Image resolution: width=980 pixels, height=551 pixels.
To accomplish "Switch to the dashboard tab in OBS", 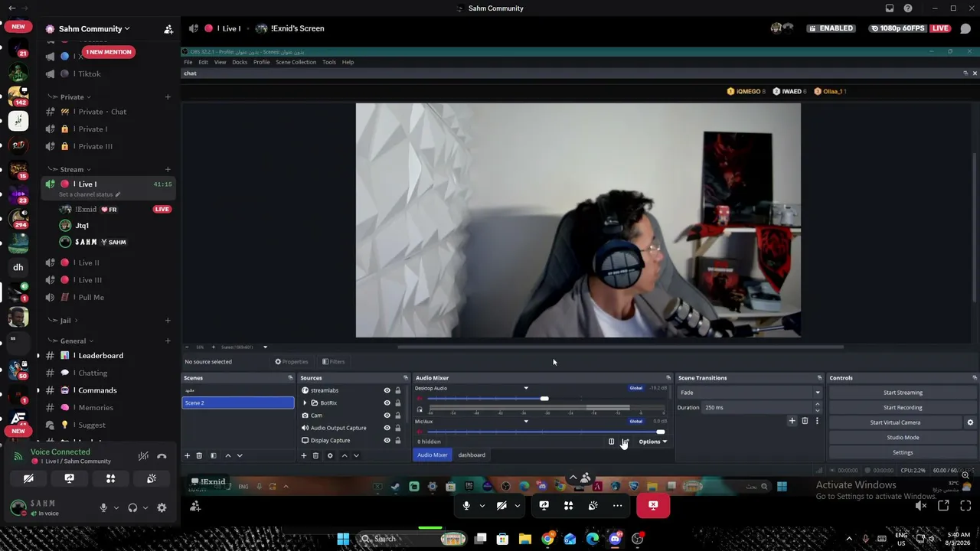I will 472,455.
